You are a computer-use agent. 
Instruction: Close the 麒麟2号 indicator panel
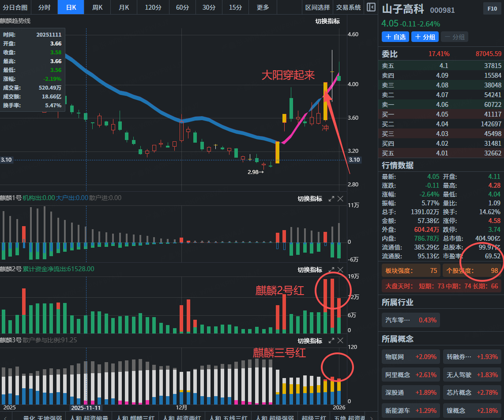point(340,270)
